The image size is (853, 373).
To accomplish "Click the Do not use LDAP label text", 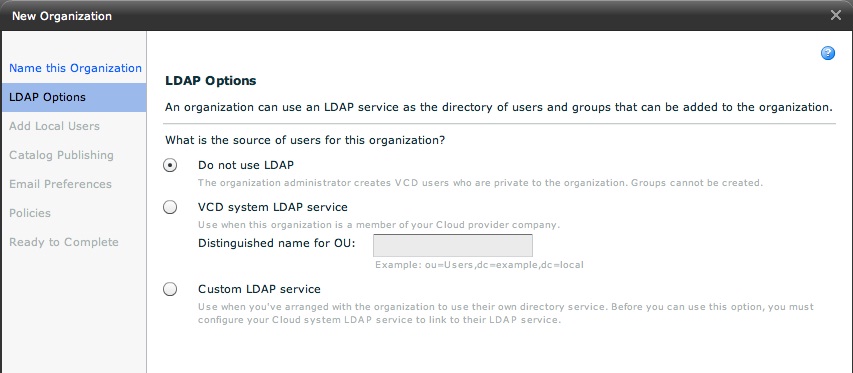I will (x=246, y=165).
